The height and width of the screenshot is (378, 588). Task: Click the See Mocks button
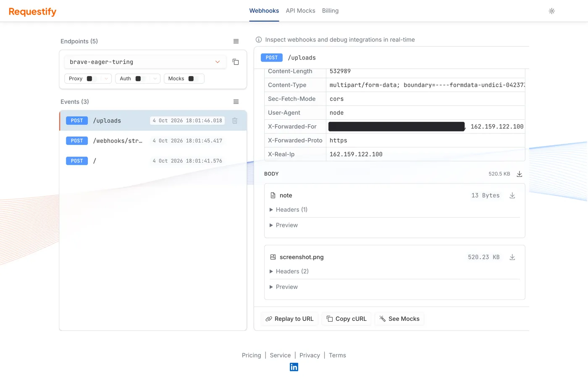pos(399,319)
